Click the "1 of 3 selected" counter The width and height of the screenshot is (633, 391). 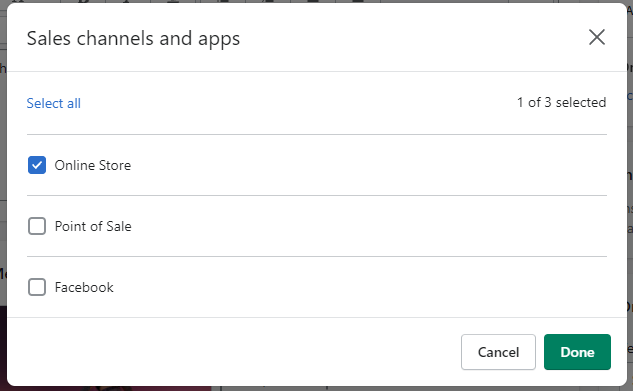(562, 102)
